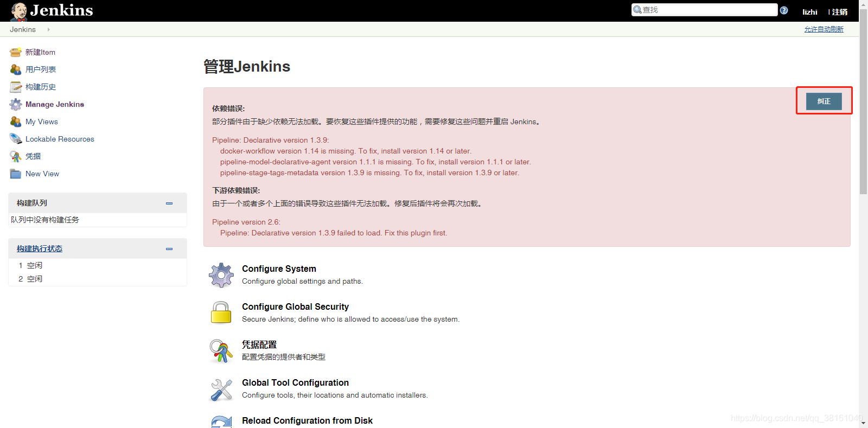Click the 构建队列 panel title

coord(32,203)
